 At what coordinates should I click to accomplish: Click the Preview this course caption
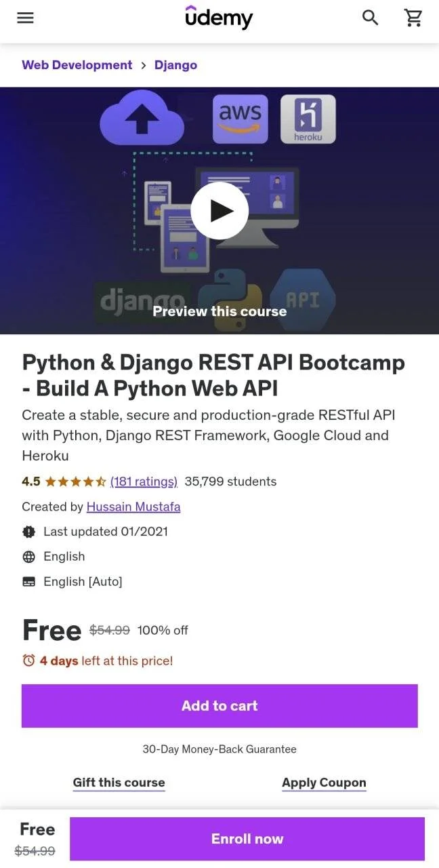click(219, 311)
